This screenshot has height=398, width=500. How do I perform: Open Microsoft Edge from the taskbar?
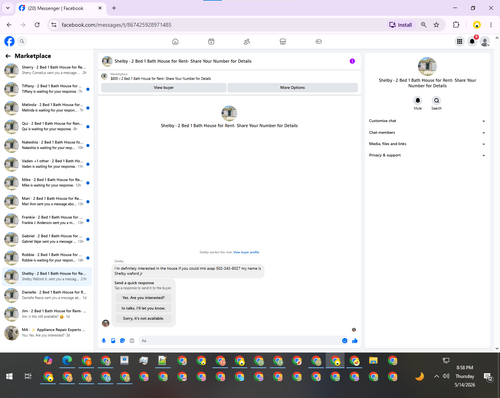pyautogui.click(x=67, y=360)
